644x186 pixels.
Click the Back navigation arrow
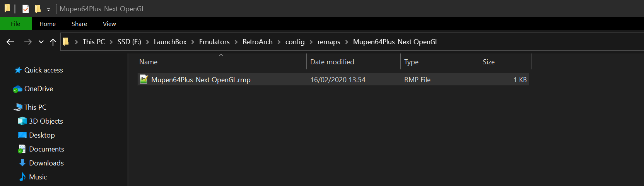pyautogui.click(x=10, y=42)
